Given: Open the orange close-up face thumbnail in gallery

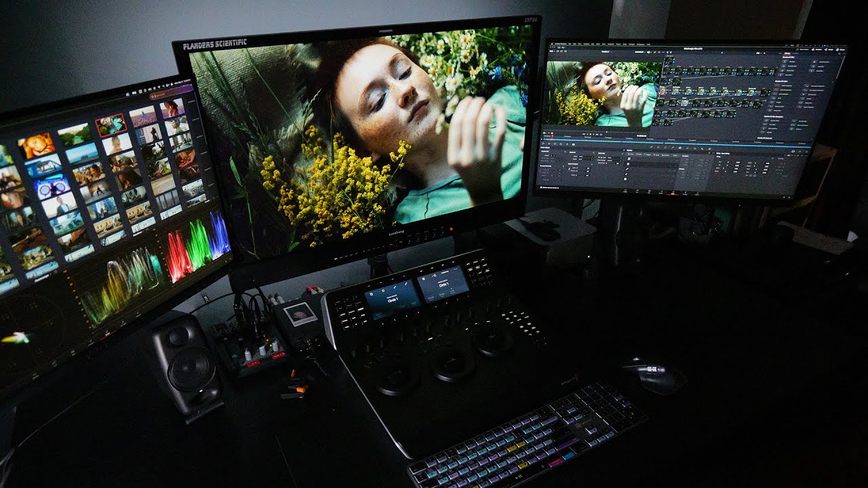Looking at the screenshot, I should point(36,145).
